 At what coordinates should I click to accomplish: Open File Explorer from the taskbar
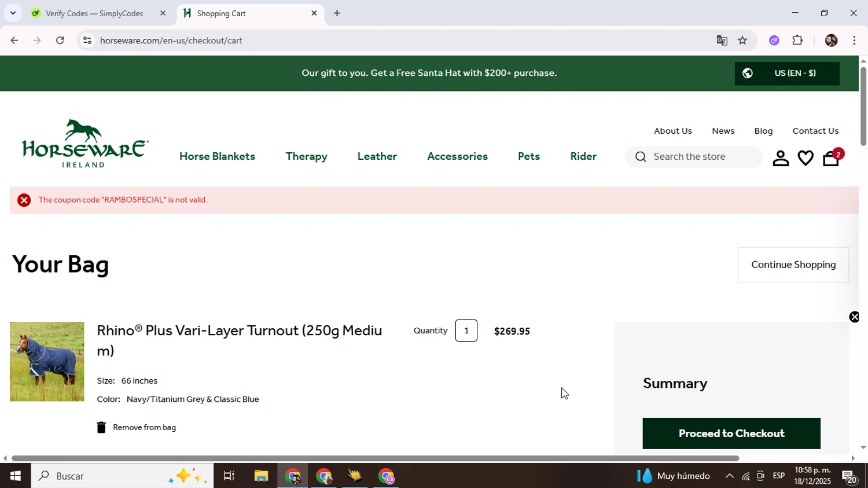pos(261,476)
